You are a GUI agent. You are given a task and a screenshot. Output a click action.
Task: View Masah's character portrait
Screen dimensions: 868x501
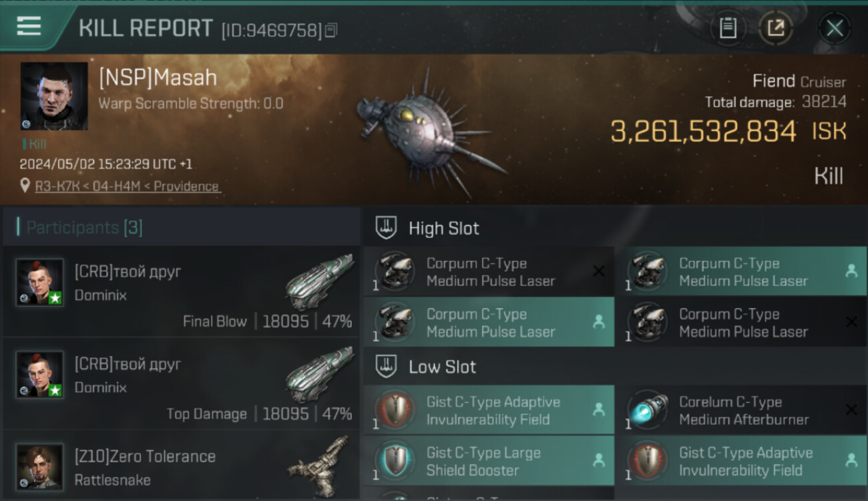point(54,96)
